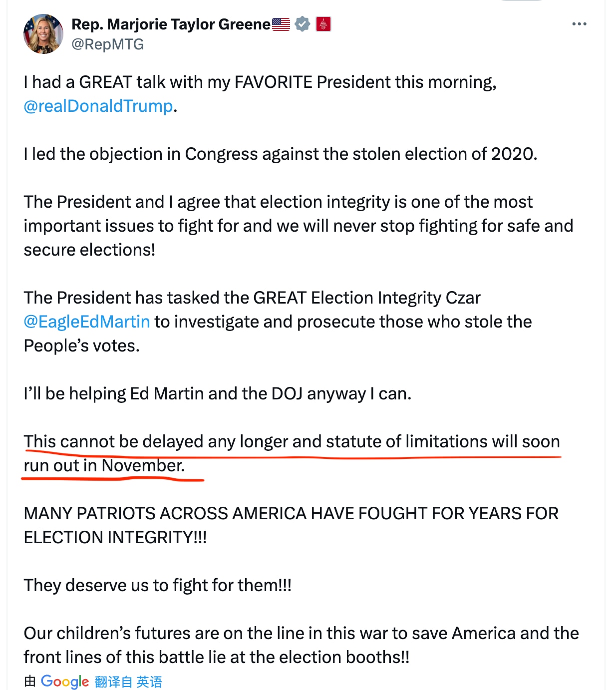Open @EagleEdMartin's profile link
The width and height of the screenshot is (616, 690).
(x=87, y=322)
